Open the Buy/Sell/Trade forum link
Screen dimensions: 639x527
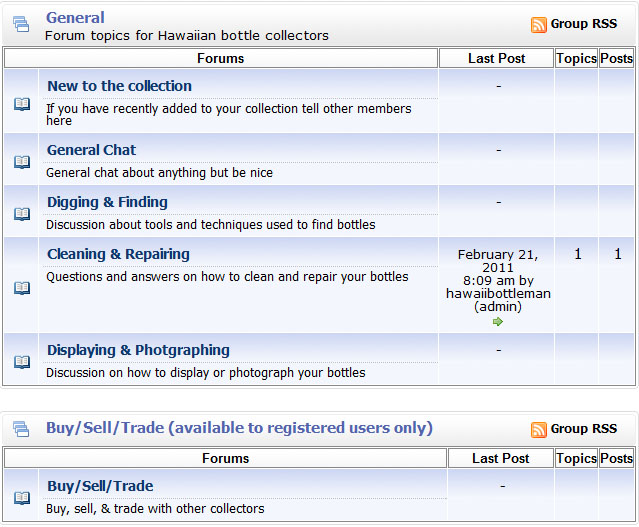pos(100,486)
